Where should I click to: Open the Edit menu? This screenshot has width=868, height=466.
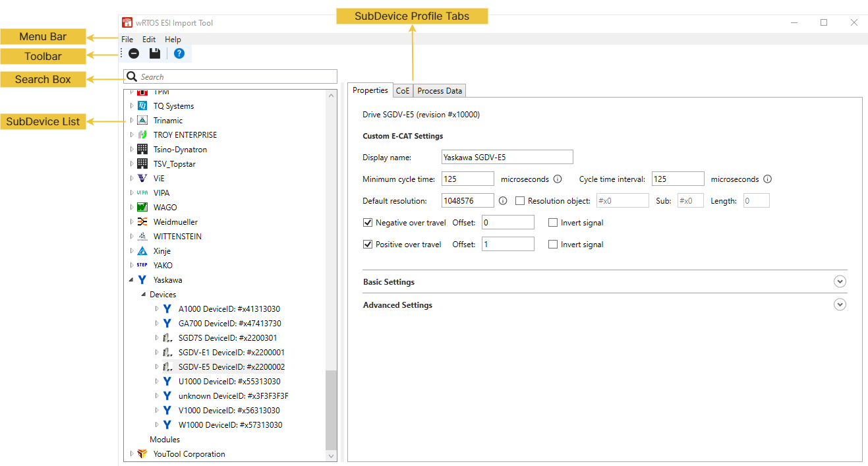149,40
